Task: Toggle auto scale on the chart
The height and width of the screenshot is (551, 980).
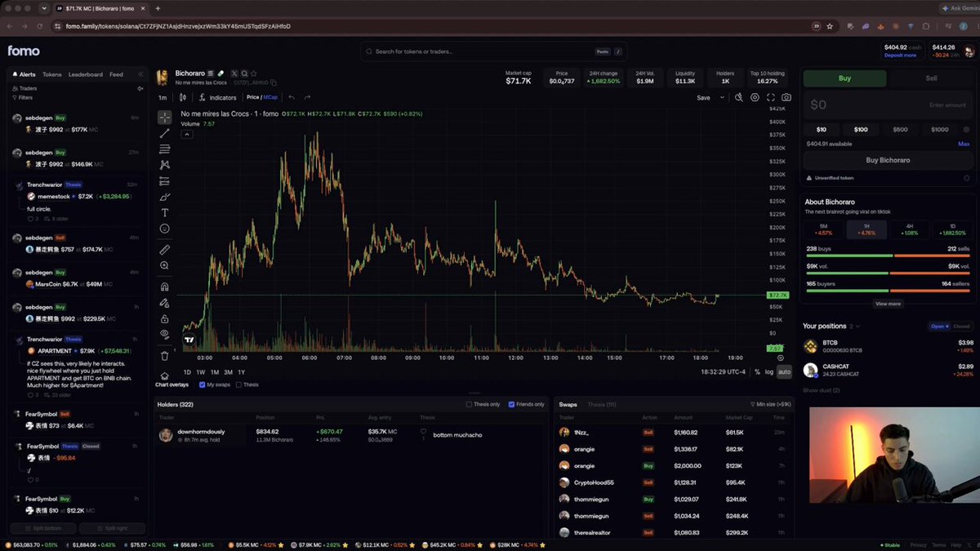Action: (x=784, y=371)
